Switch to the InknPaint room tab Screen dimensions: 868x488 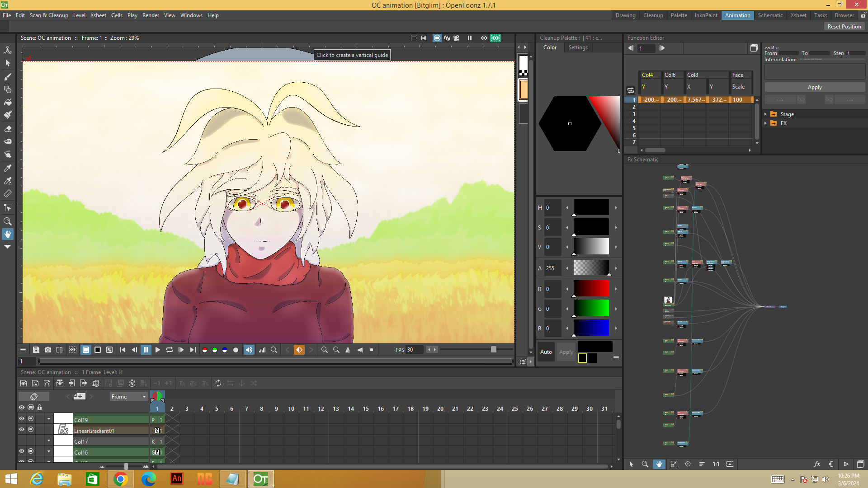[706, 15]
